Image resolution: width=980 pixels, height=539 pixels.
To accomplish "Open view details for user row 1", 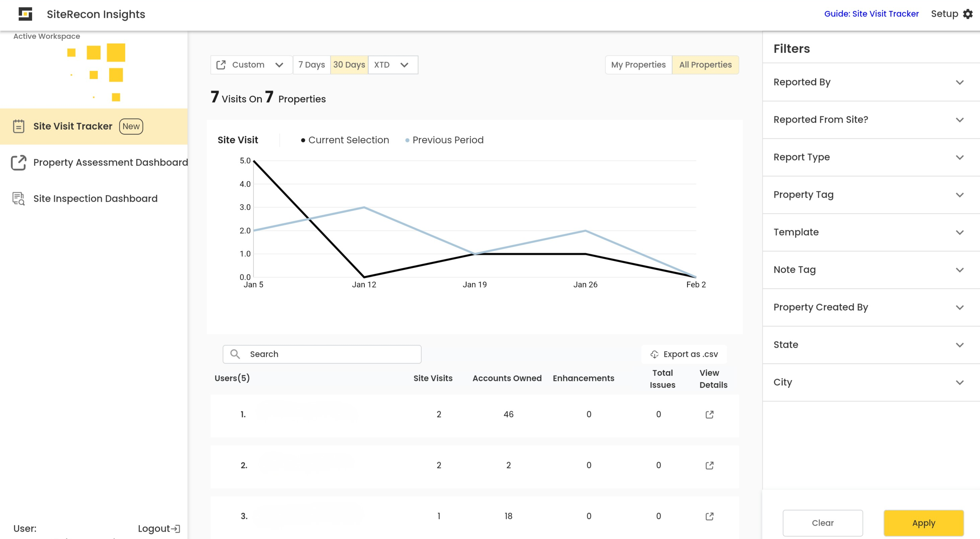I will (x=709, y=414).
